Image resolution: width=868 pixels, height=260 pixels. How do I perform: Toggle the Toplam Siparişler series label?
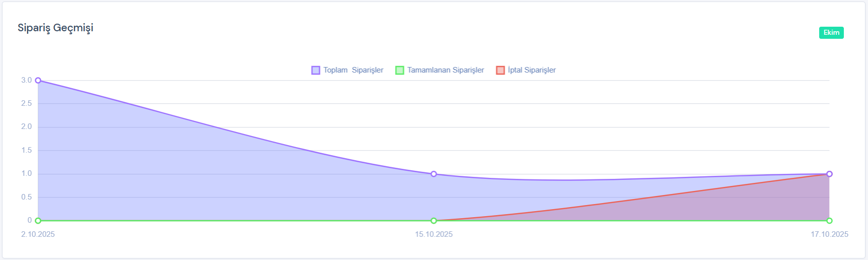point(353,70)
